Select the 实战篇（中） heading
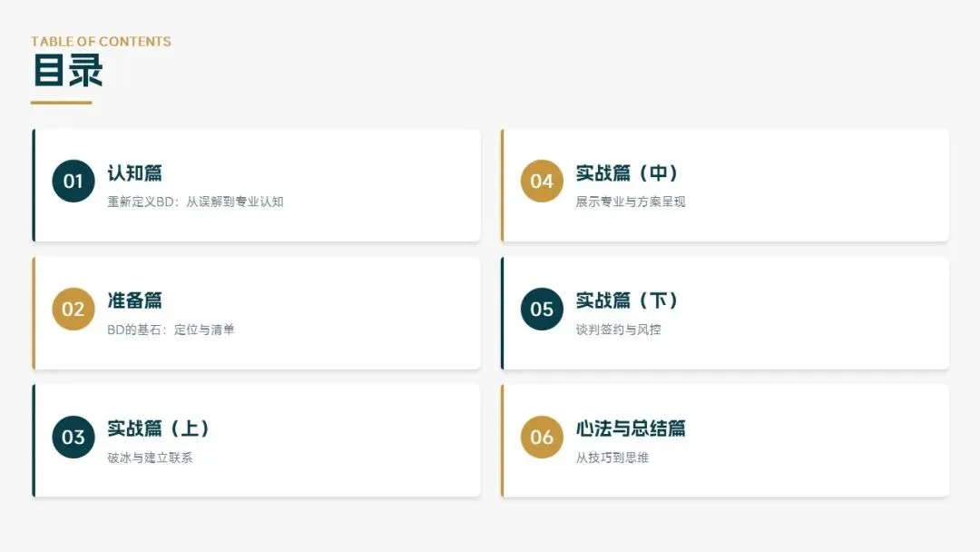This screenshot has width=980, height=552. (627, 172)
